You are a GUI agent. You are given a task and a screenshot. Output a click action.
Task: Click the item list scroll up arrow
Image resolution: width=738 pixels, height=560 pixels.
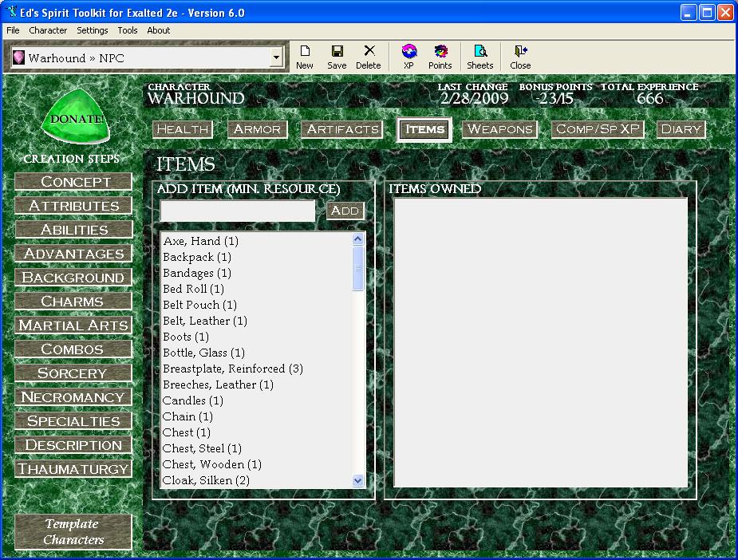tap(357, 239)
